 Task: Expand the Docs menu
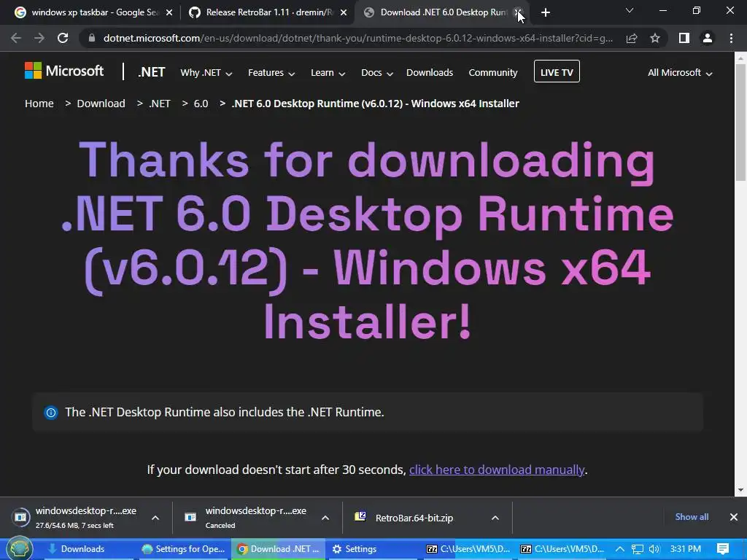[377, 73]
